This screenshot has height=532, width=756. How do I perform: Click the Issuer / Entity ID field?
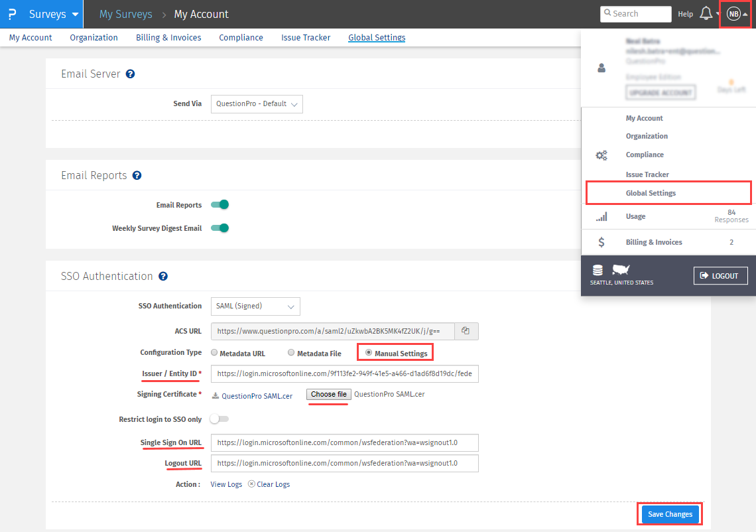click(x=345, y=374)
